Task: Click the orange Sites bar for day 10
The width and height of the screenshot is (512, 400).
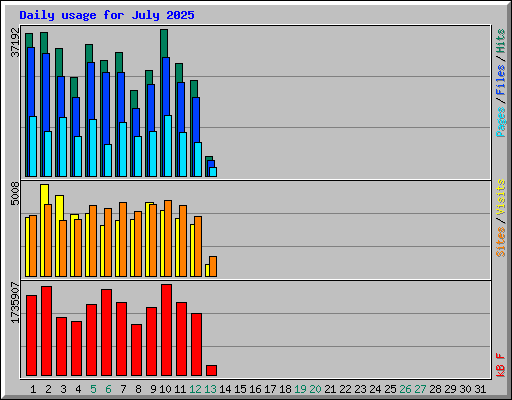Action: tap(168, 238)
